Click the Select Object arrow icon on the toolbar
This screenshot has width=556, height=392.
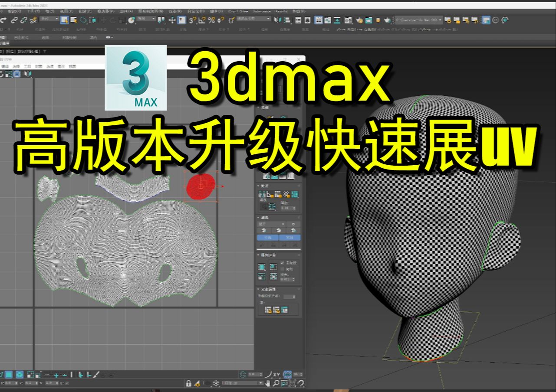[63, 20]
